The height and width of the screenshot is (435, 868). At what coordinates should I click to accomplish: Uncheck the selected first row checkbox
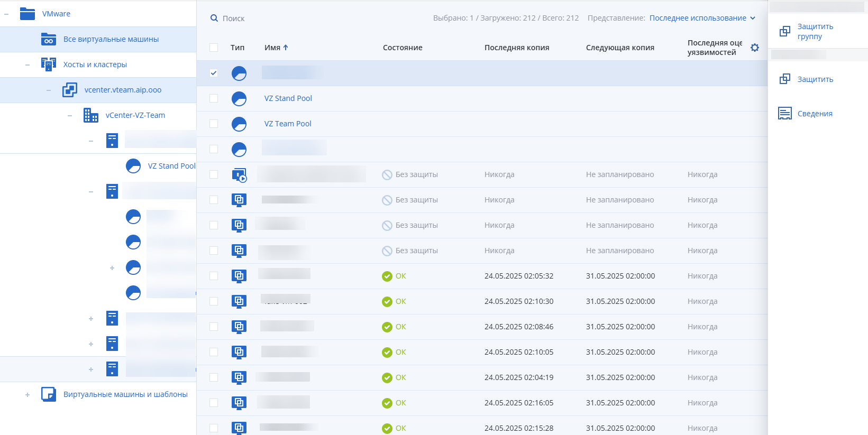click(x=214, y=73)
